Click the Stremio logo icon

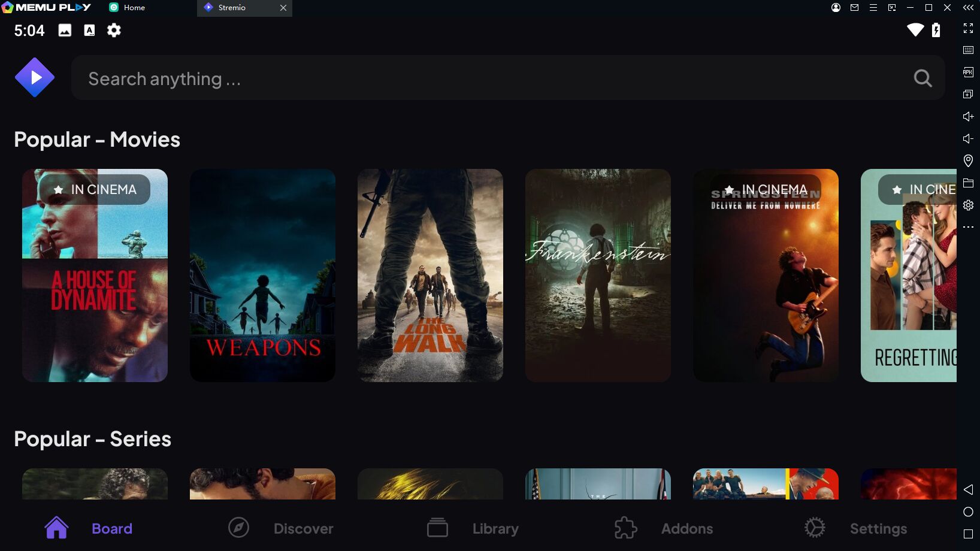35,78
